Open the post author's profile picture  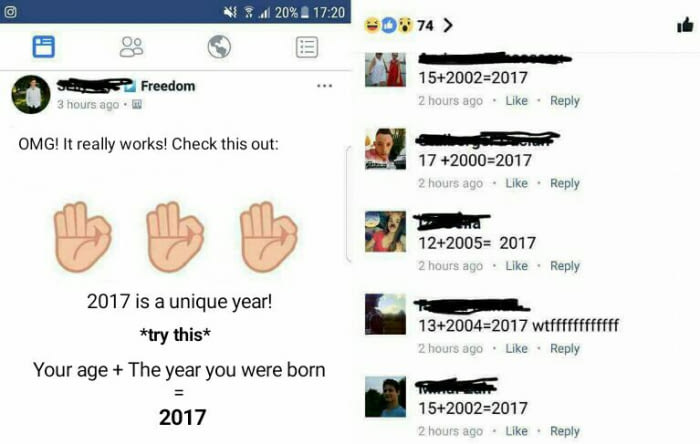click(x=31, y=95)
